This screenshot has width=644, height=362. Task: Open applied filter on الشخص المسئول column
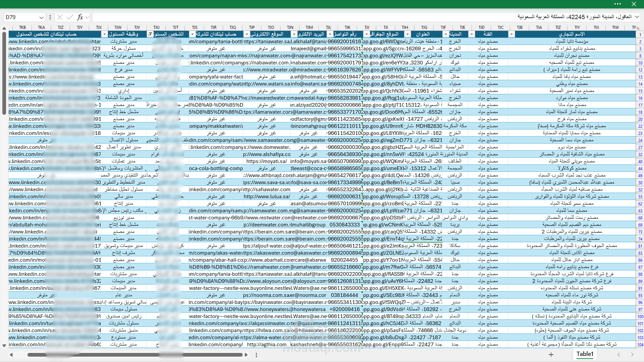[x=150, y=34]
